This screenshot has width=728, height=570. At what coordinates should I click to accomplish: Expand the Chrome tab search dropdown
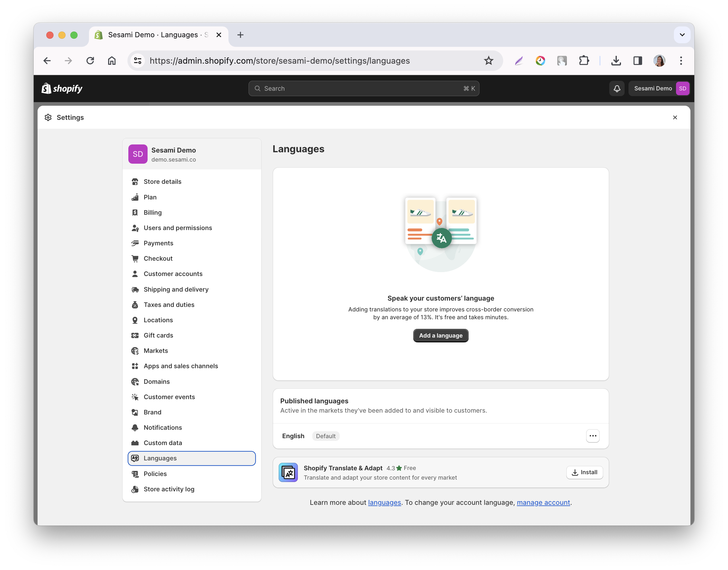pos(682,35)
